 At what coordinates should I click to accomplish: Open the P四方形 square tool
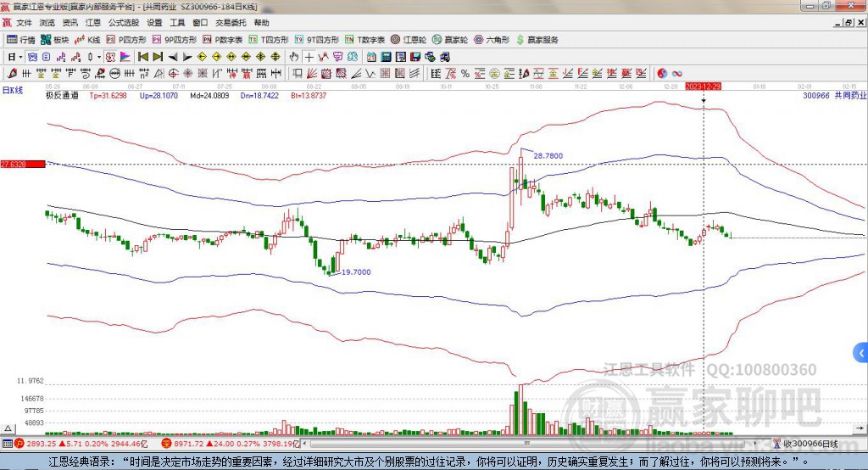point(125,40)
